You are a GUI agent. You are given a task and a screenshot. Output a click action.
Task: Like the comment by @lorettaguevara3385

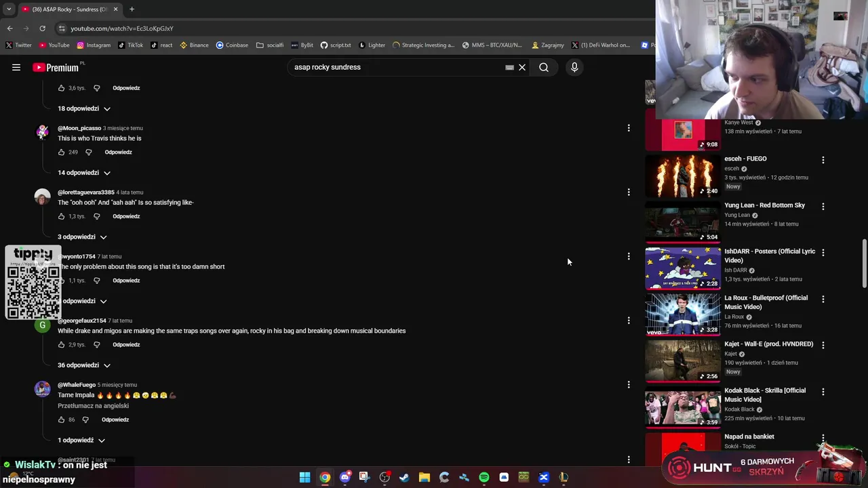tap(61, 216)
